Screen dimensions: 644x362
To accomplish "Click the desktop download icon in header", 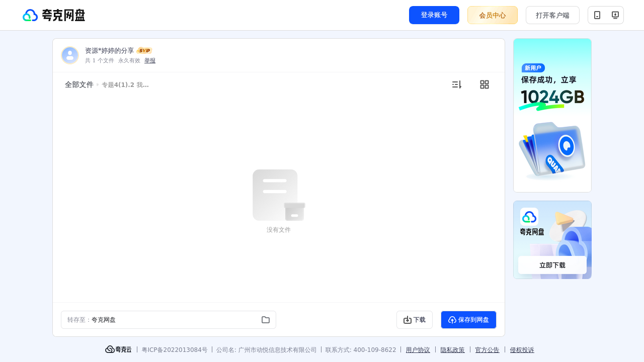I will click(615, 15).
